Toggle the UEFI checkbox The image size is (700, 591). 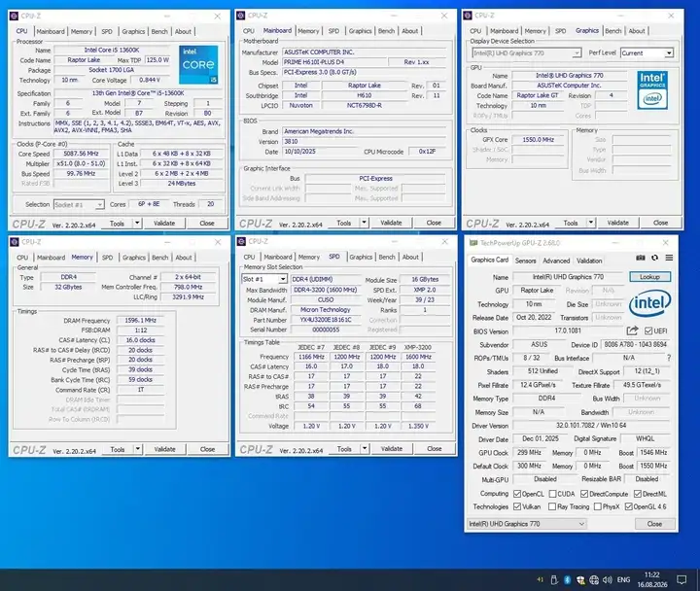(648, 330)
